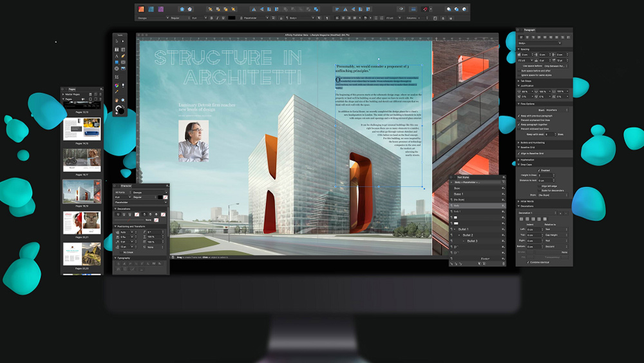Open the Text Styles panel tab
The height and width of the screenshot is (363, 644).
tap(463, 177)
